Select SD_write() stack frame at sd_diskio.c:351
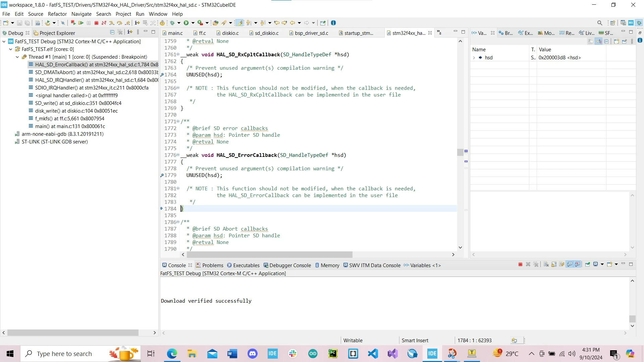 [78, 103]
